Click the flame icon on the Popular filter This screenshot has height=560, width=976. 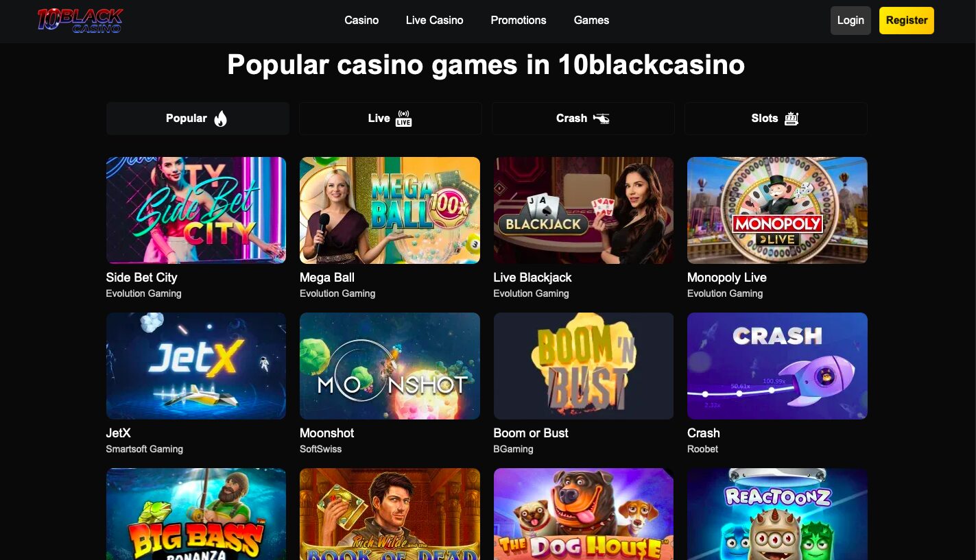(x=219, y=118)
